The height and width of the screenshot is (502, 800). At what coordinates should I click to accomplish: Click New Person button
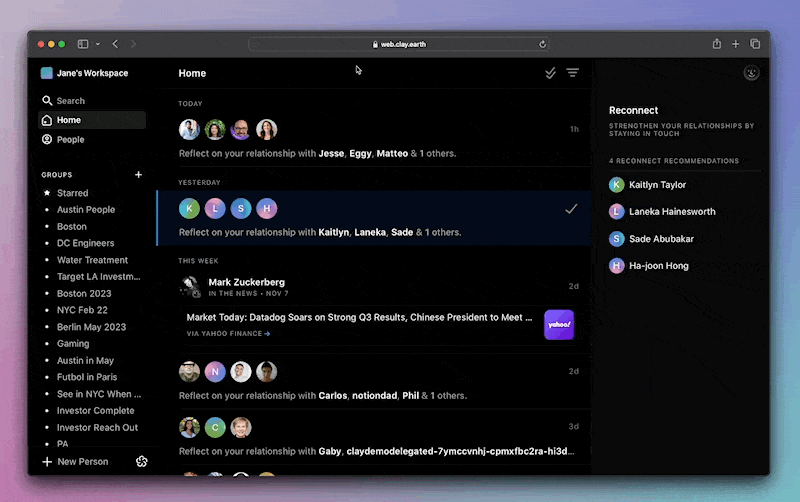click(76, 462)
